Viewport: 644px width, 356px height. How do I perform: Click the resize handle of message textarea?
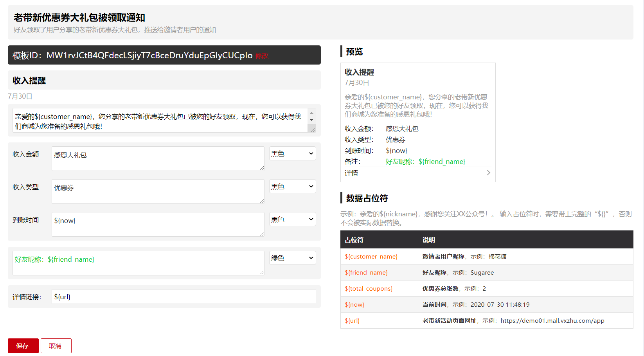pos(313,129)
